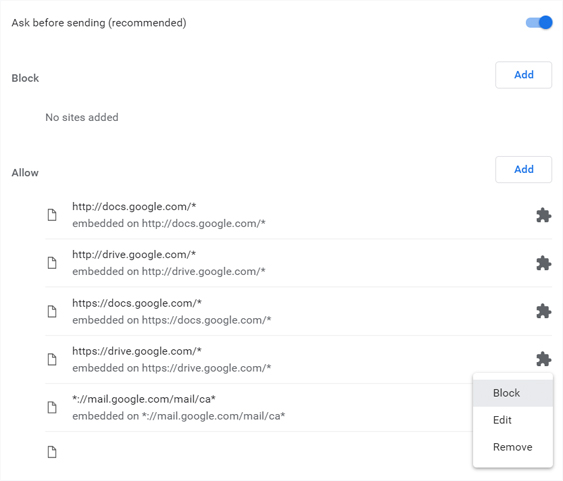Click the page icon beside mail.google.com entry

52,407
